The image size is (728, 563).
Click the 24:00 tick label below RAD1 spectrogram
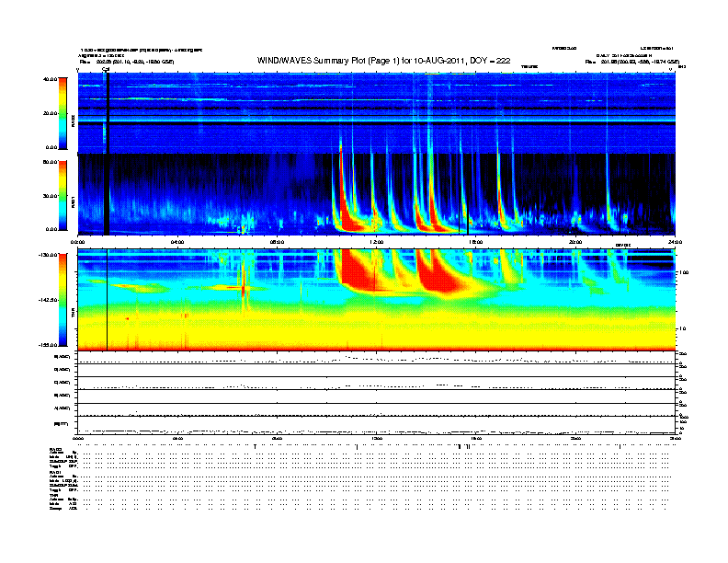[675, 242]
